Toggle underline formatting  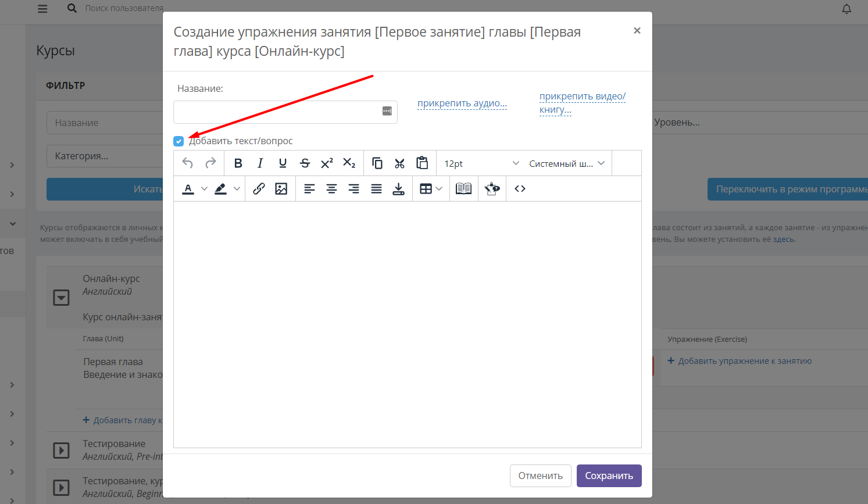click(283, 163)
